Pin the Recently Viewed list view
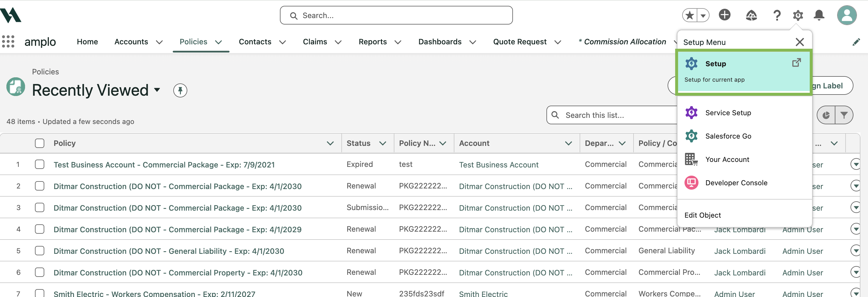The image size is (868, 297). (180, 90)
